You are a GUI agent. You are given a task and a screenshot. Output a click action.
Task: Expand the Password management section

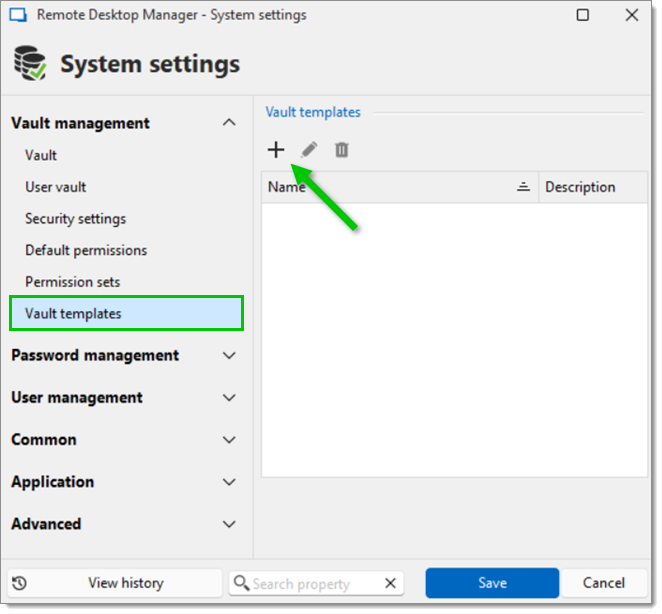[229, 356]
